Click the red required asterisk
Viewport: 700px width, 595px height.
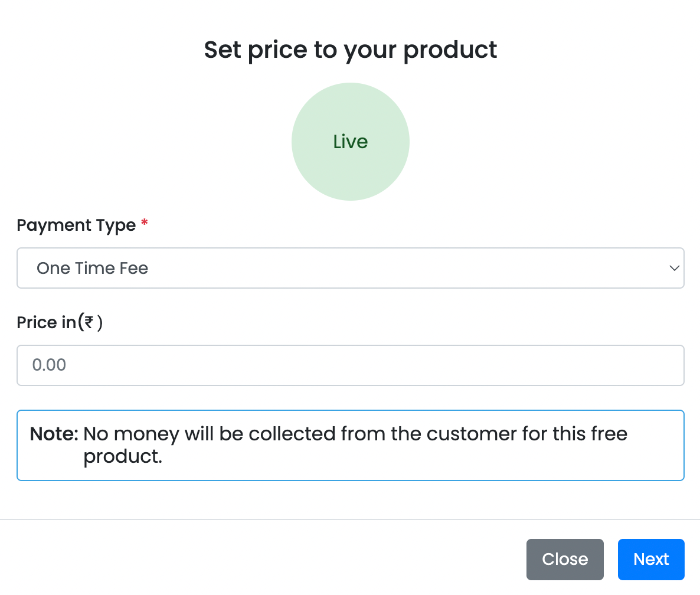[145, 225]
